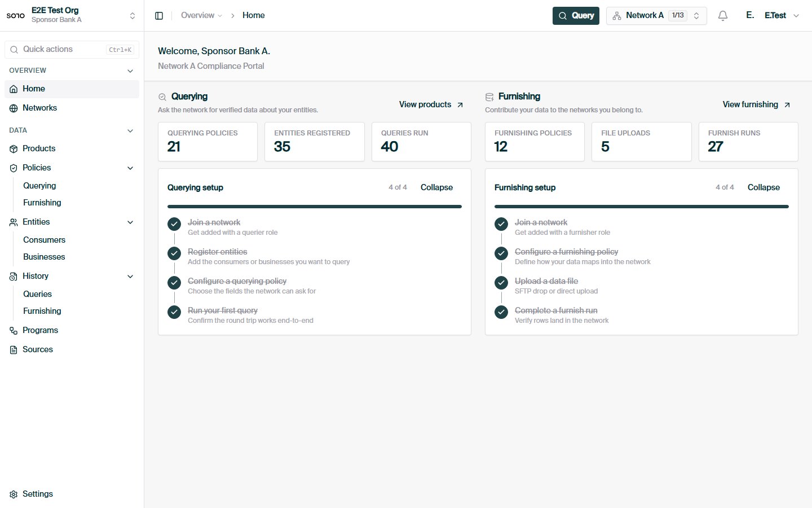Click the Soto logo icon
Image resolution: width=812 pixels, height=508 pixels.
click(16, 15)
